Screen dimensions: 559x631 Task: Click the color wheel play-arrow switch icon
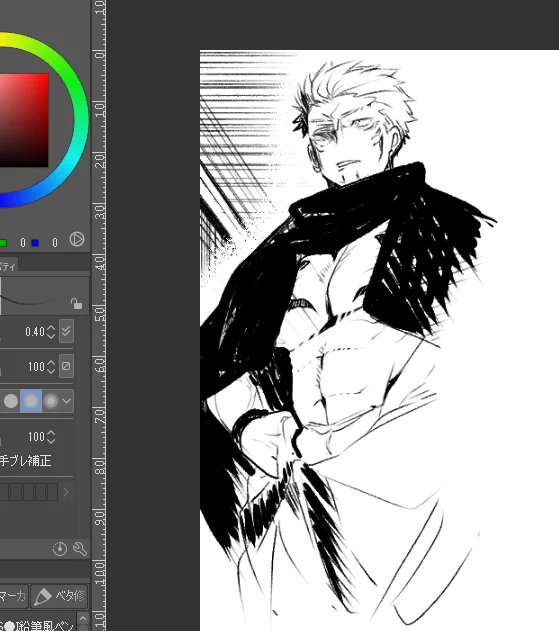(76, 239)
